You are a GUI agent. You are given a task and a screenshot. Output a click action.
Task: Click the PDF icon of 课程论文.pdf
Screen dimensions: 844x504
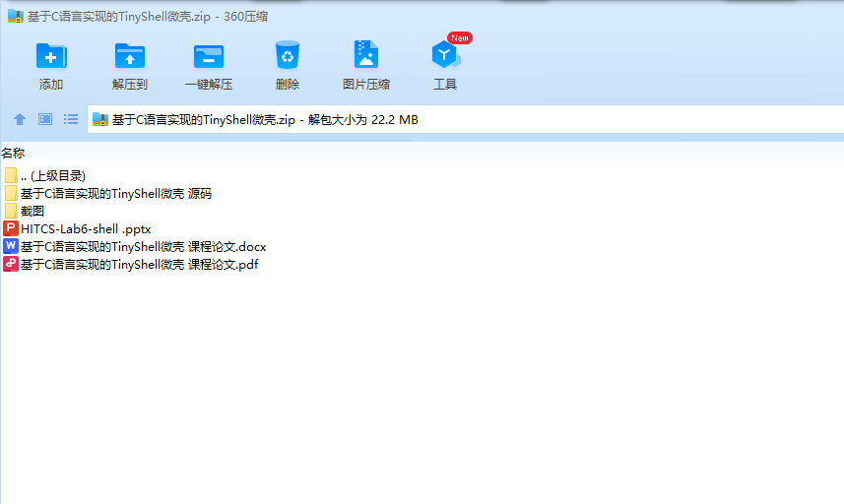pyautogui.click(x=10, y=264)
